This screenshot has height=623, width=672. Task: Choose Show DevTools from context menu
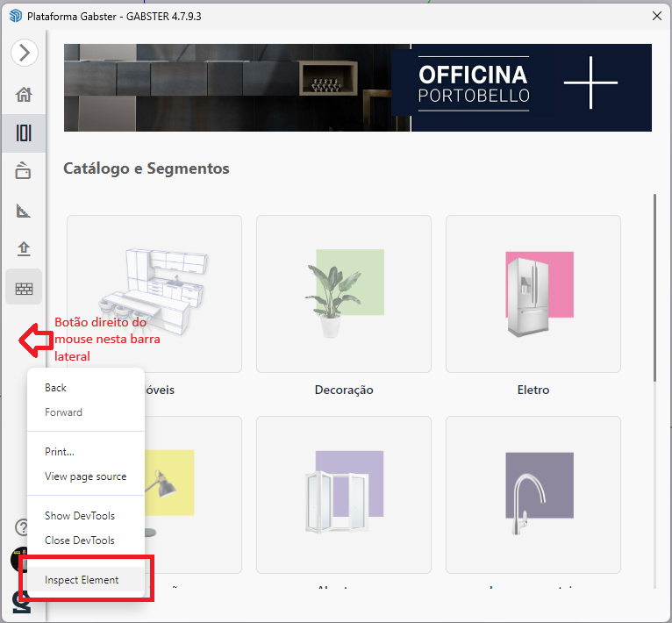(80, 516)
